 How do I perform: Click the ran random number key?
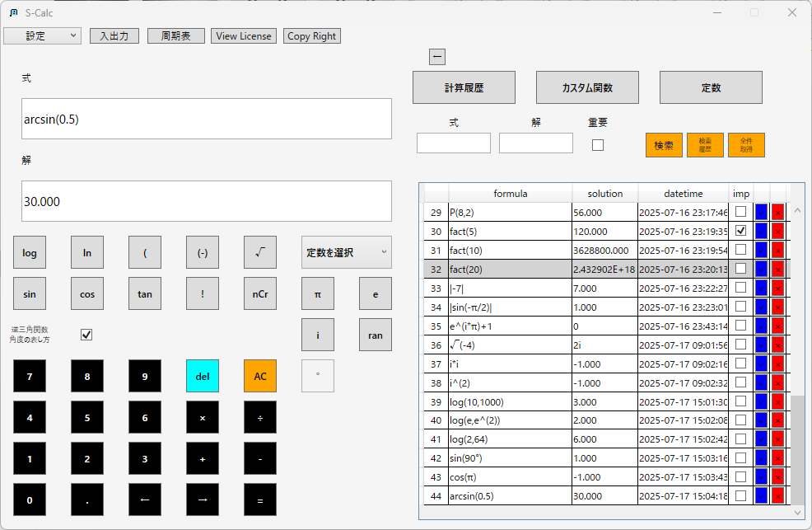[376, 335]
